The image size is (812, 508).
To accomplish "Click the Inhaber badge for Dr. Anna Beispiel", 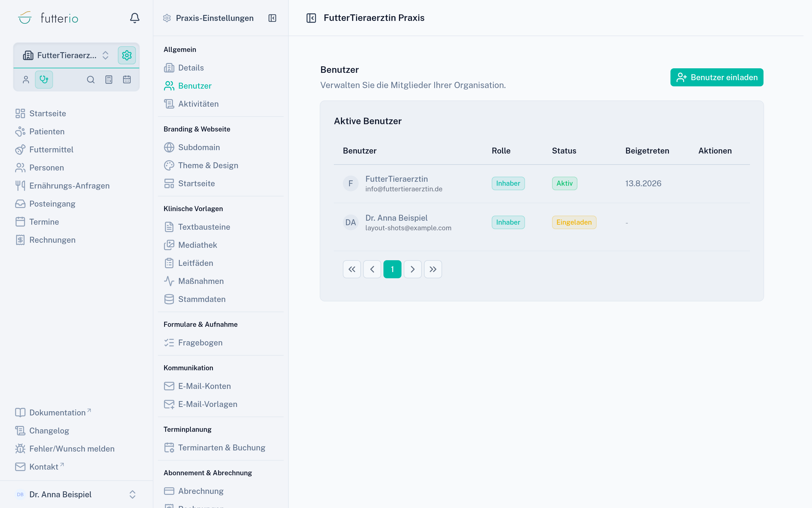I will (x=508, y=222).
